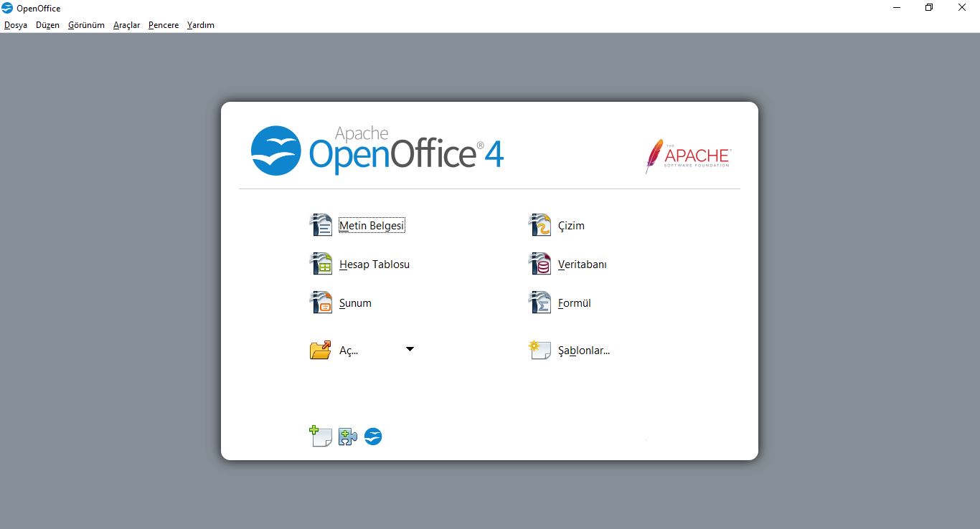
Task: Create a new Veritabanı
Action: coord(583,264)
